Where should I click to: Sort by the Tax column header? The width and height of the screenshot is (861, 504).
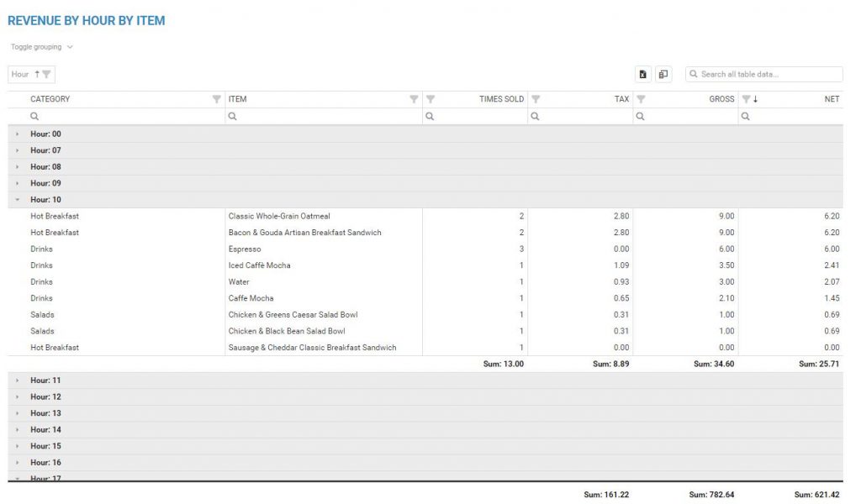click(621, 99)
